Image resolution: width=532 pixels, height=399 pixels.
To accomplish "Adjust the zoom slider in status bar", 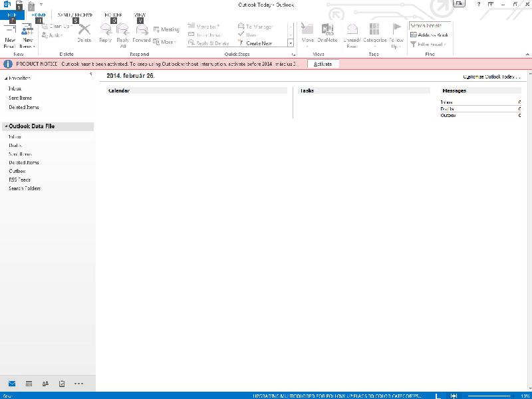I will [x=489, y=396].
